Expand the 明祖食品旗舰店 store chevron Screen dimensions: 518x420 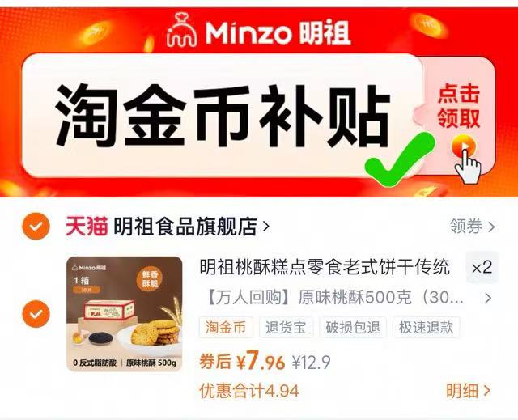(x=265, y=227)
